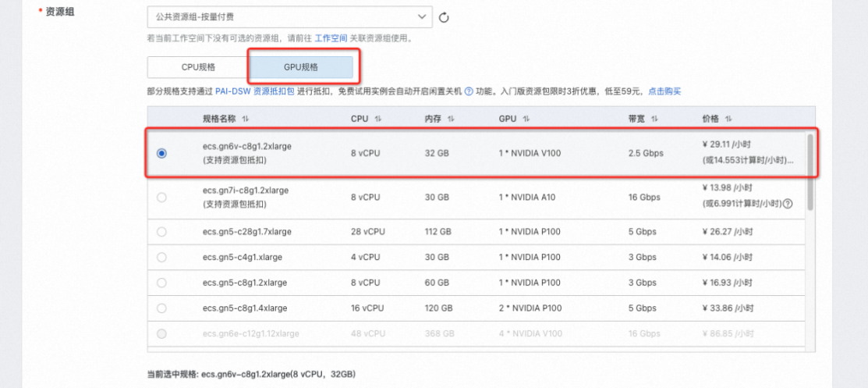Select the ecs.gn5-c8g1.2xlarge radio button
Image resolution: width=868 pixels, height=388 pixels.
(161, 283)
